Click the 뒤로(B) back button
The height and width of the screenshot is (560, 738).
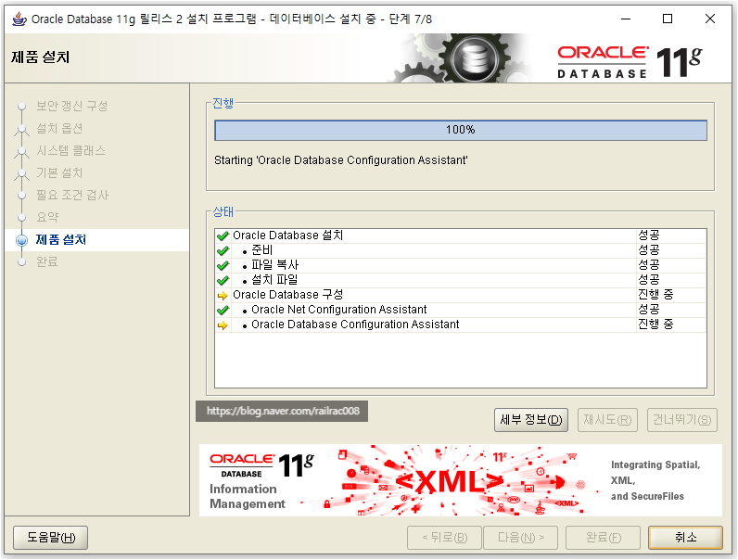[x=444, y=538]
